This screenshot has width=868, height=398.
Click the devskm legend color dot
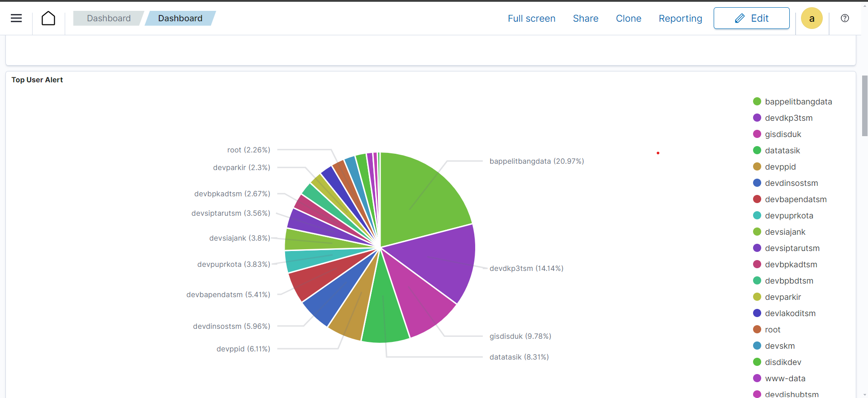point(757,346)
